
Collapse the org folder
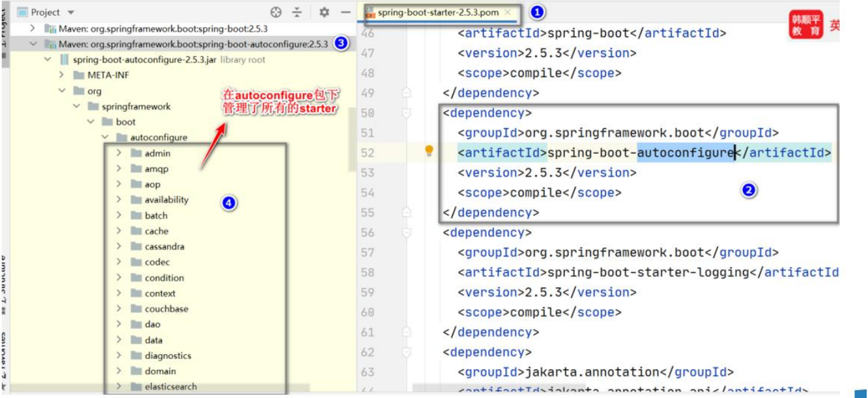click(62, 91)
